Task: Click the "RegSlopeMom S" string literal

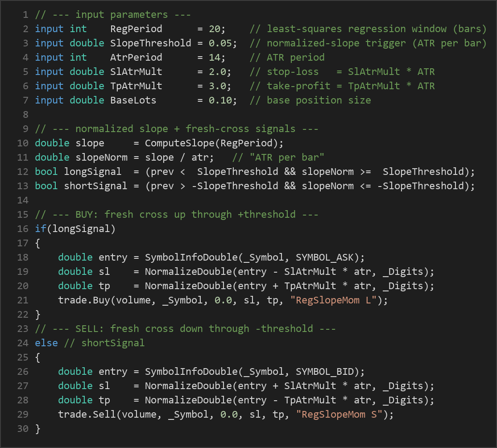Action: point(339,414)
